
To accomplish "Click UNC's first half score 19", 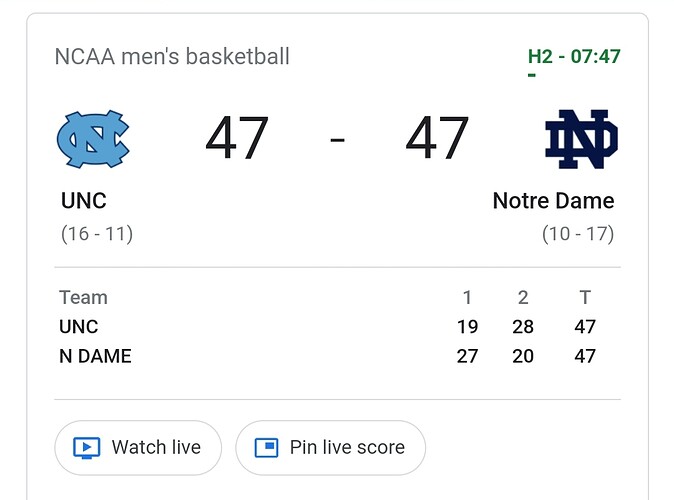I will coord(467,327).
